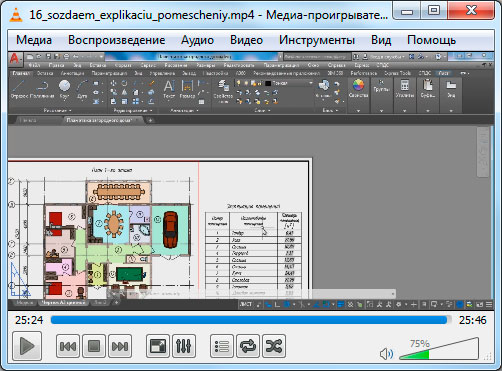Open the Аудио menu
Viewport: 502px width, 371px height.
click(x=197, y=40)
